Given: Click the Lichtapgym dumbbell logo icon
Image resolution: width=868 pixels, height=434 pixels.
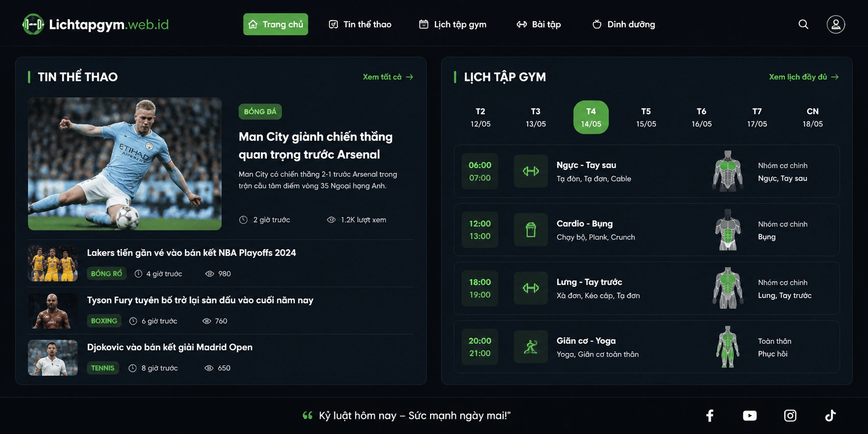Looking at the screenshot, I should coord(33,24).
